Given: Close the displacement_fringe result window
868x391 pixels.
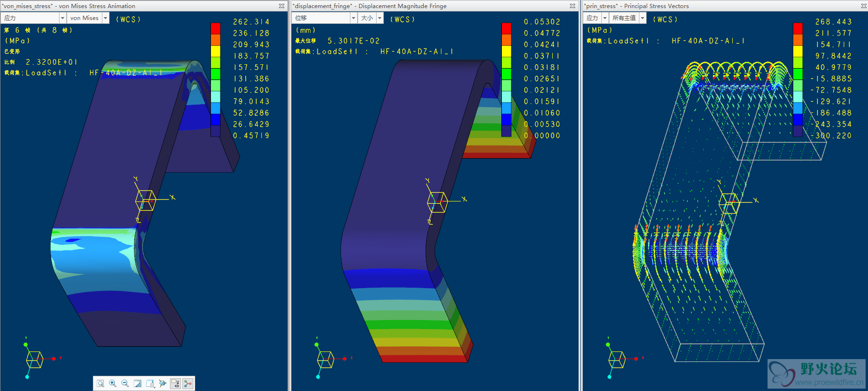Looking at the screenshot, I should click(x=572, y=6).
